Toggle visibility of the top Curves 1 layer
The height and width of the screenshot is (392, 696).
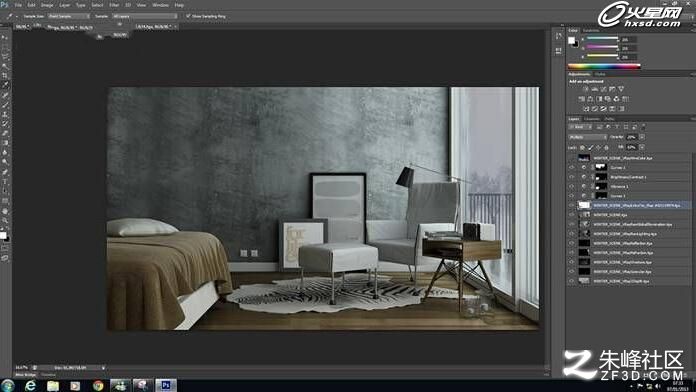(x=572, y=167)
